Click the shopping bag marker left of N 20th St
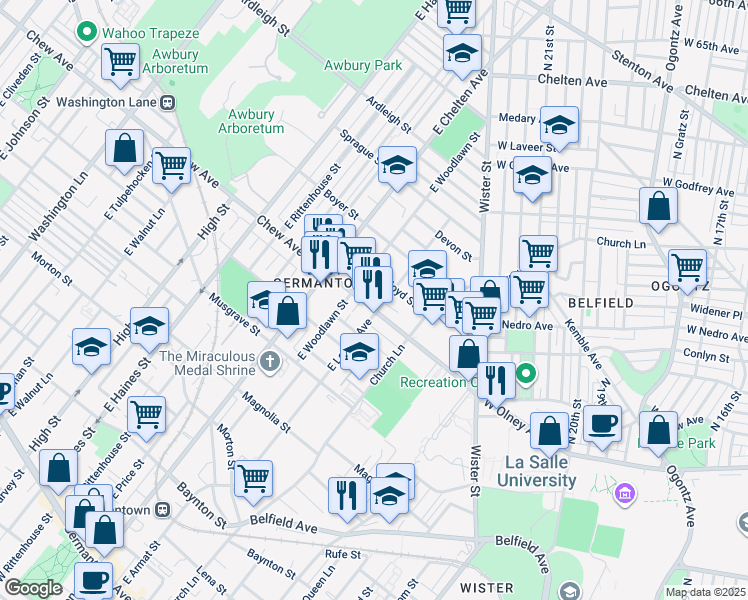 click(550, 432)
